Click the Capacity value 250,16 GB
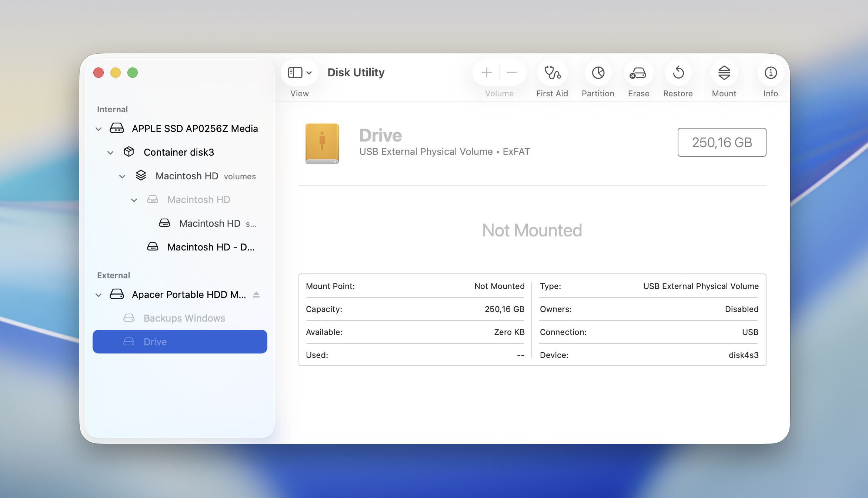 point(504,309)
